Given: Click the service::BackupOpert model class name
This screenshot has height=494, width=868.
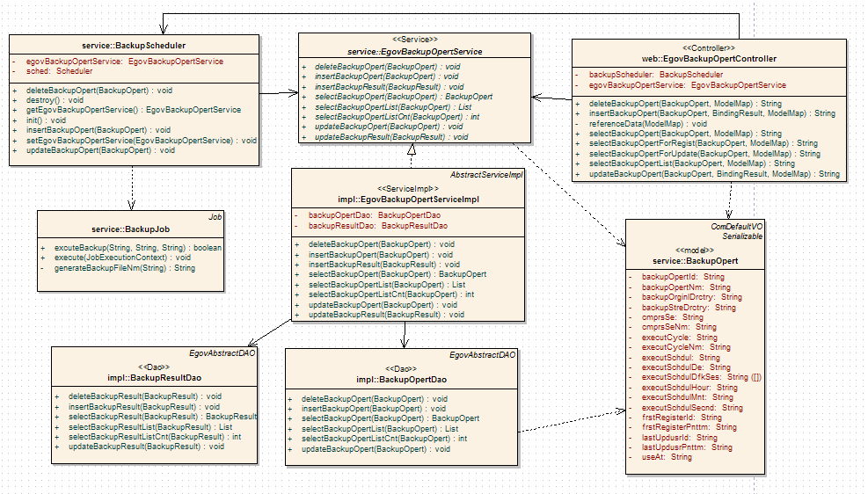Looking at the screenshot, I should coord(695,261).
